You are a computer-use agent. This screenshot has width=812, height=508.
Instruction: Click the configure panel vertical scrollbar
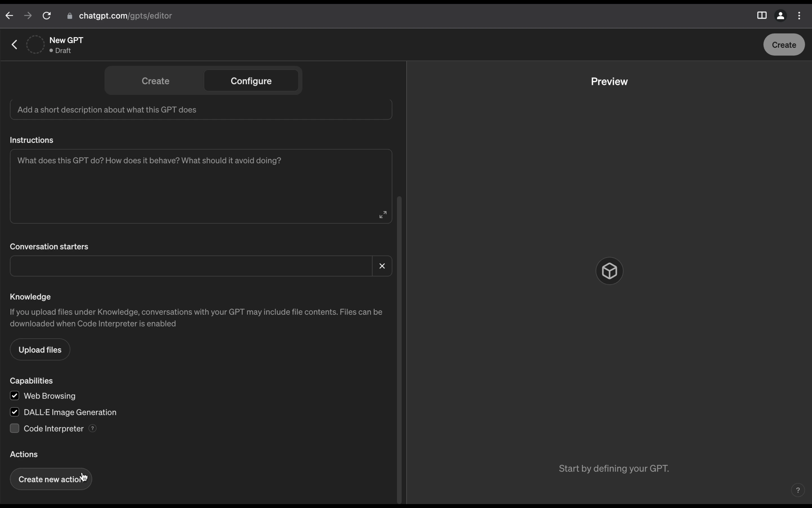(x=399, y=349)
